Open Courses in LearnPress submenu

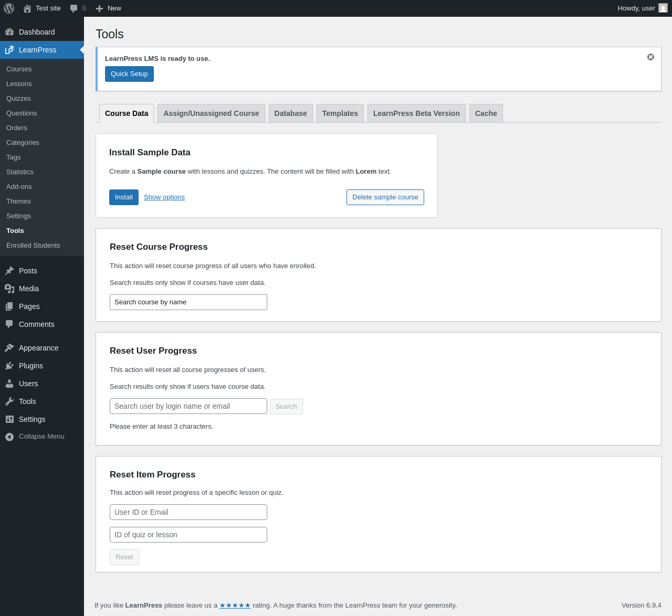[42, 69]
